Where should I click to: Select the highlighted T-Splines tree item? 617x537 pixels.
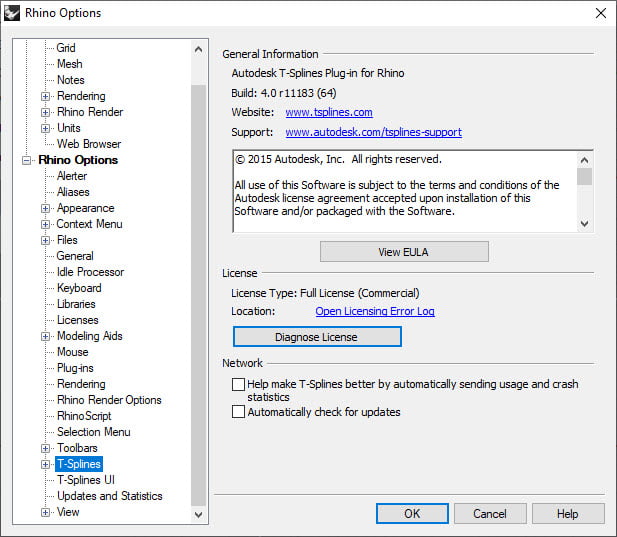[x=79, y=464]
